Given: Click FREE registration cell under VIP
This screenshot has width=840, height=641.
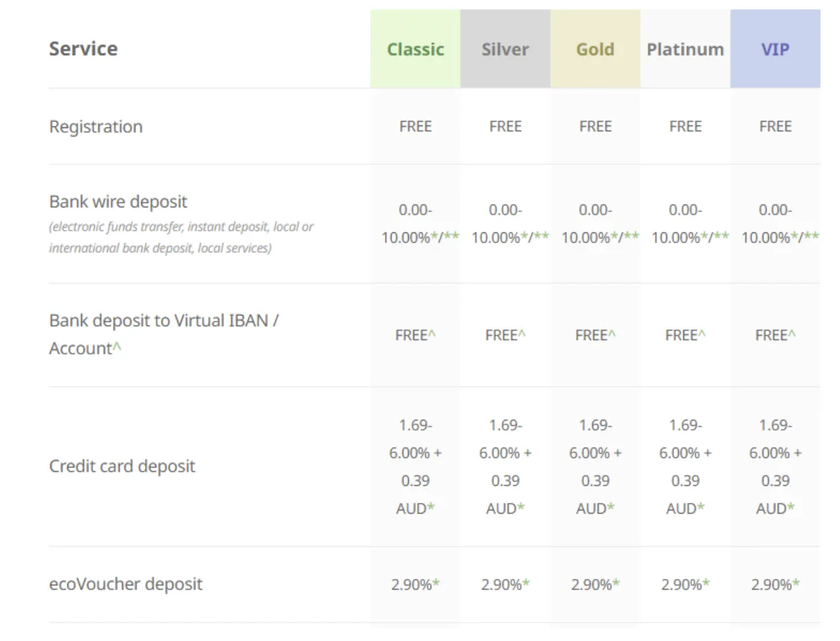Looking at the screenshot, I should [x=775, y=127].
